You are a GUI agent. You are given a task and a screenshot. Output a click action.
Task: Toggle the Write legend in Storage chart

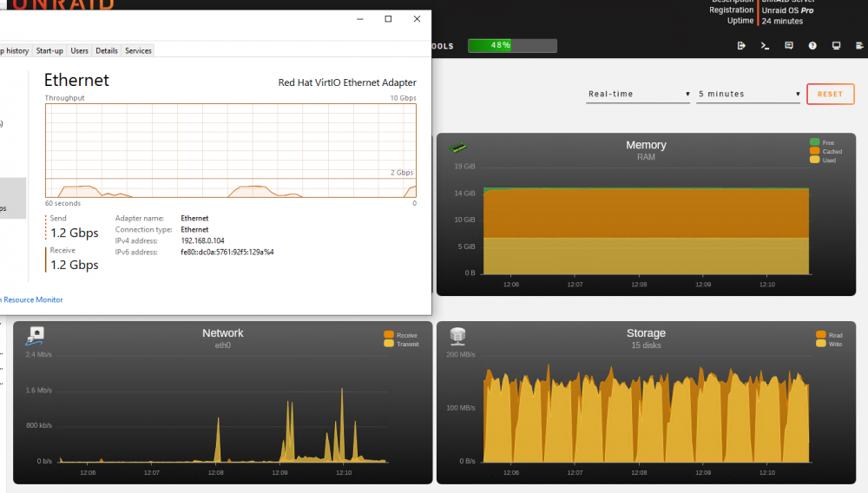pyautogui.click(x=829, y=344)
